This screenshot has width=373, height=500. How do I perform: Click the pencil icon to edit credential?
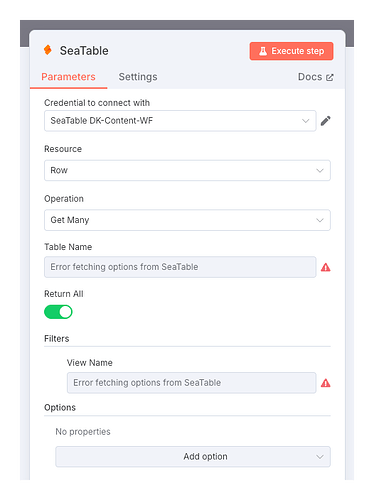coord(325,121)
